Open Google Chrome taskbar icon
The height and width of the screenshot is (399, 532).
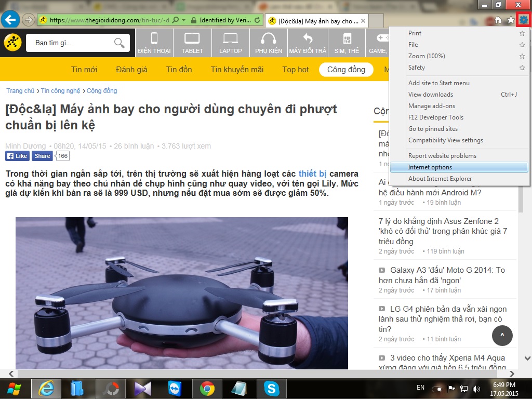point(207,389)
